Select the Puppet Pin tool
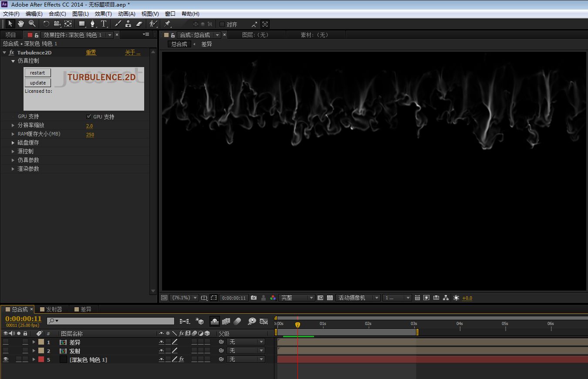This screenshot has width=588, height=379. (x=168, y=24)
